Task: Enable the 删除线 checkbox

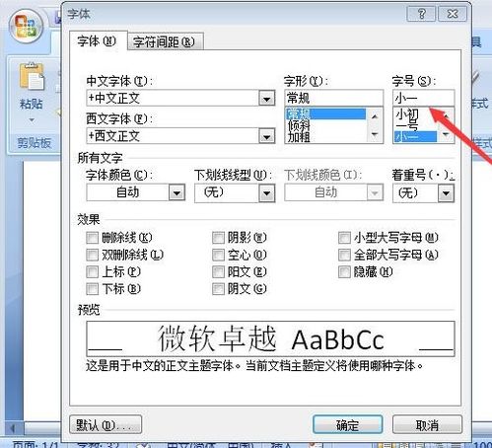Action: coord(92,238)
